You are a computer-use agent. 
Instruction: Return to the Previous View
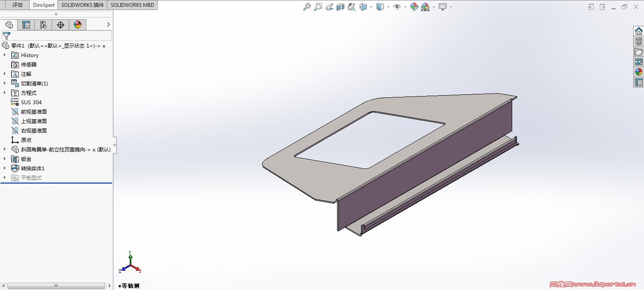(x=329, y=7)
